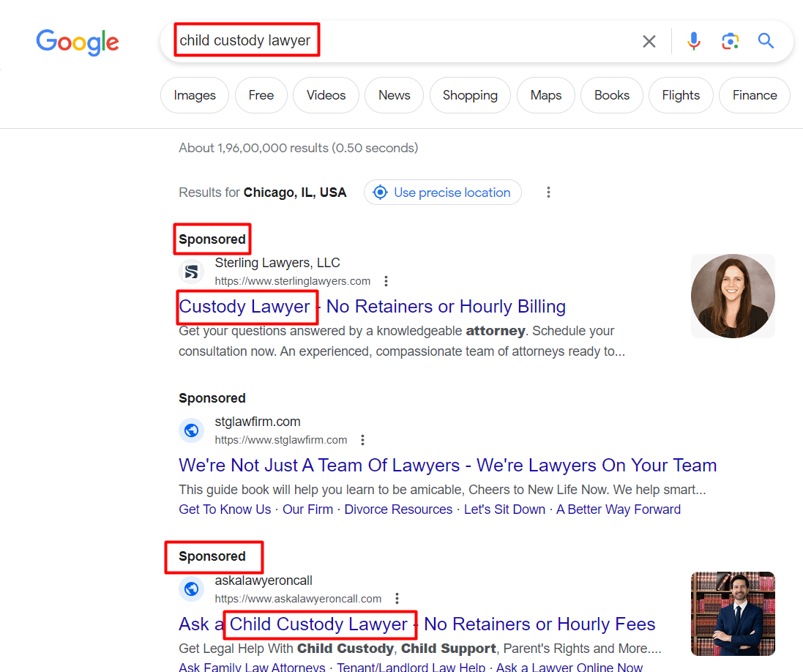
Task: Open the A Better Way Forward sitelink
Action: click(619, 509)
